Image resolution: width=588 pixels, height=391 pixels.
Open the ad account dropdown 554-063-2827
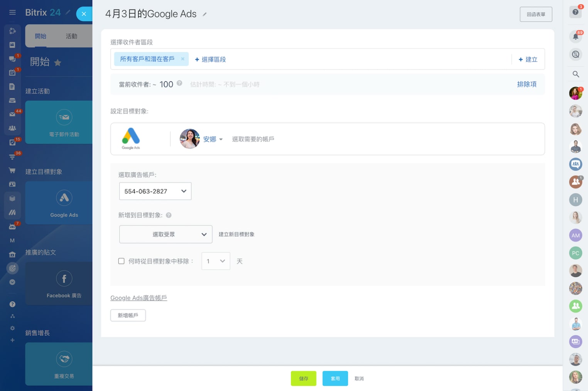pyautogui.click(x=155, y=191)
